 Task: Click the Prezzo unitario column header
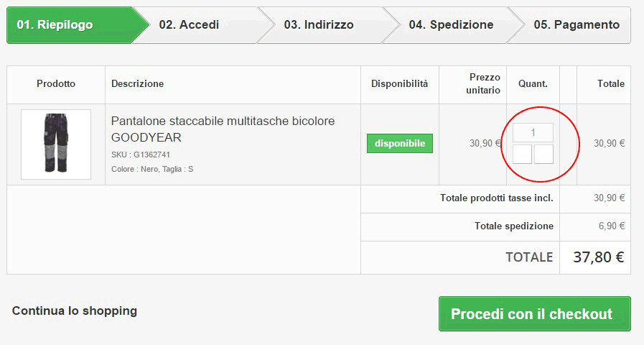(x=483, y=83)
